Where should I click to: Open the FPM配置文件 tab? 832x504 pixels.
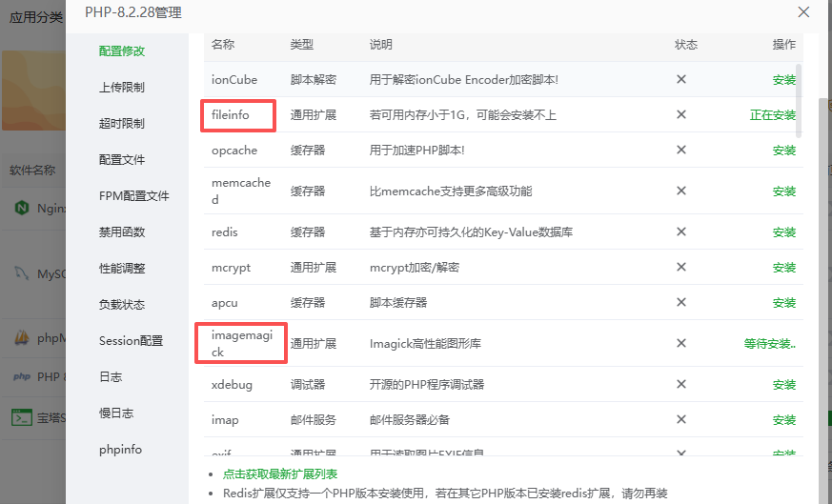(x=134, y=196)
